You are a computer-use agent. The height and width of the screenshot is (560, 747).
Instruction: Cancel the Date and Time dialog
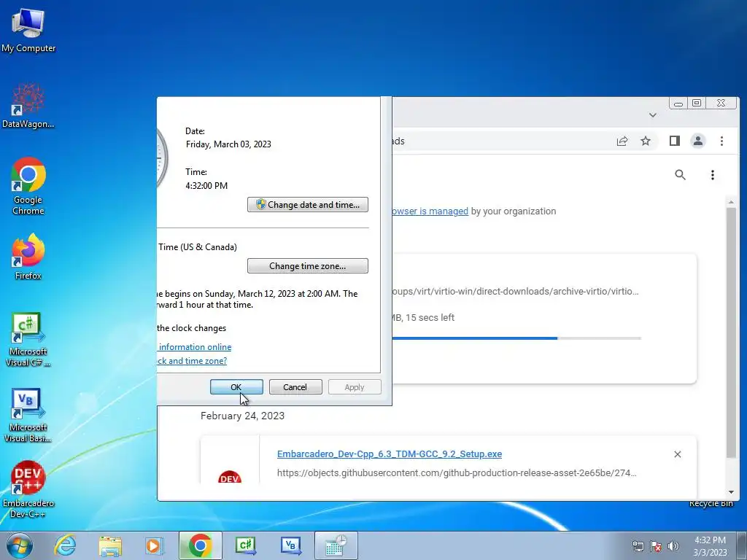pos(295,387)
